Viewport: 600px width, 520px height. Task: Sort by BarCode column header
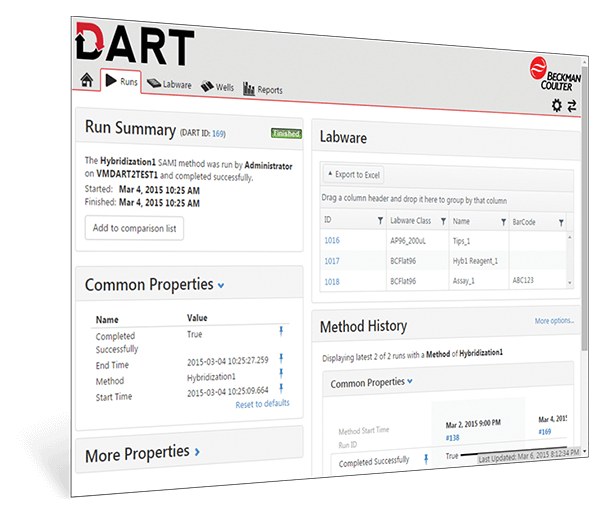[x=524, y=222]
